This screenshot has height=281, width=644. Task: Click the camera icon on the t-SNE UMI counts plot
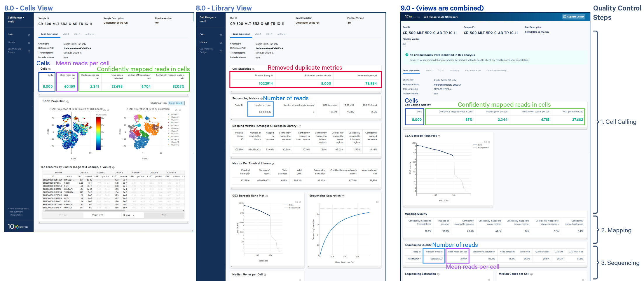point(104,110)
